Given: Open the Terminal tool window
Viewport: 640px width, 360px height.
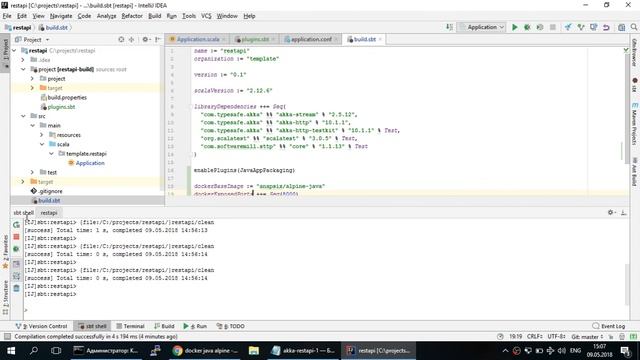Looking at the screenshot, I should click(130, 326).
